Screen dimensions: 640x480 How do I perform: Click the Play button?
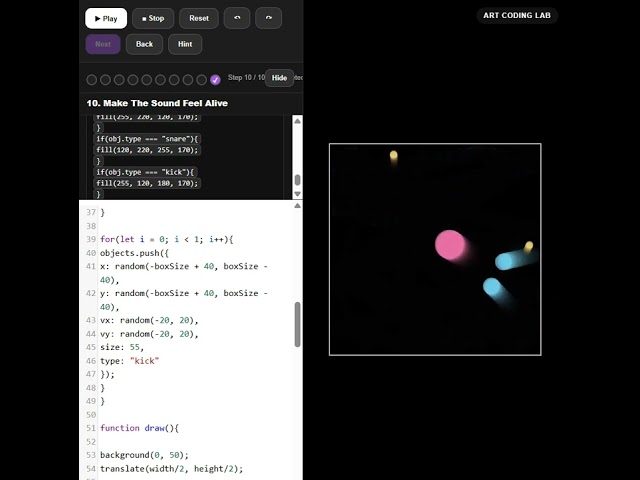point(106,18)
